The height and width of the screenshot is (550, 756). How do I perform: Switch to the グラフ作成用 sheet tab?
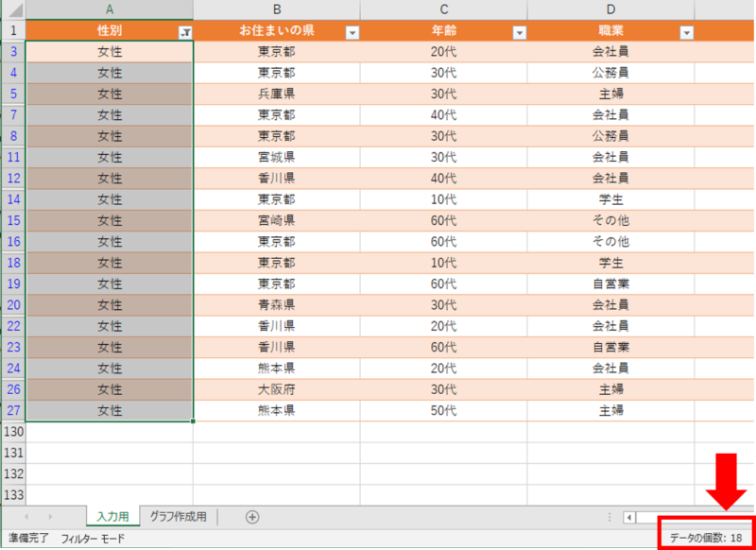coord(179,517)
